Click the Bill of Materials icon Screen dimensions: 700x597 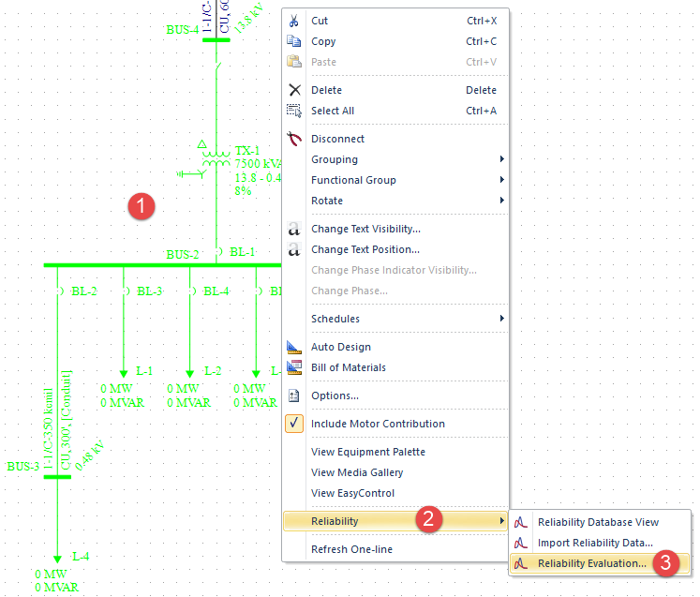tap(294, 367)
